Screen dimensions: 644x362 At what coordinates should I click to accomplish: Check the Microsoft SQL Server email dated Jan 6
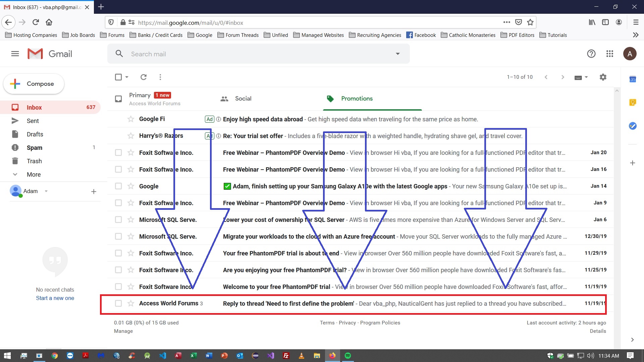tap(118, 220)
